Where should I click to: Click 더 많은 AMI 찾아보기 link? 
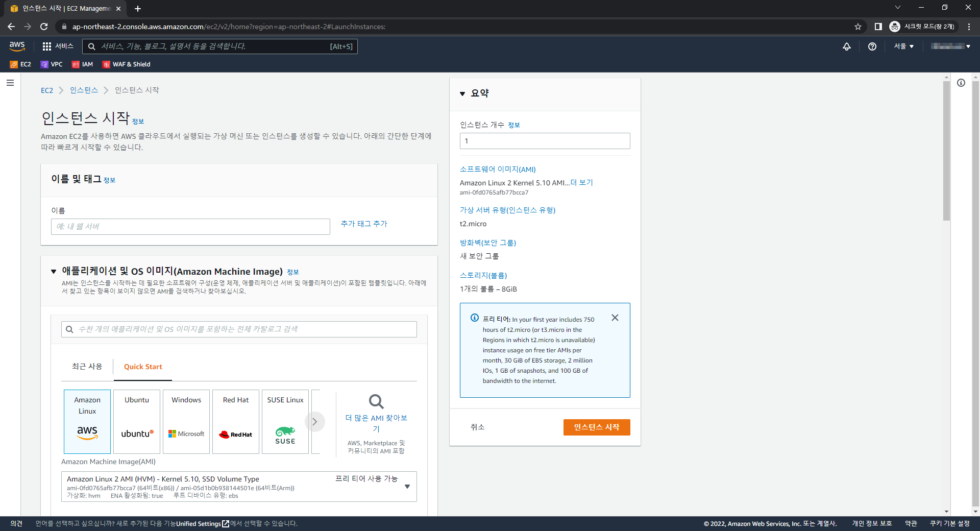pyautogui.click(x=376, y=423)
